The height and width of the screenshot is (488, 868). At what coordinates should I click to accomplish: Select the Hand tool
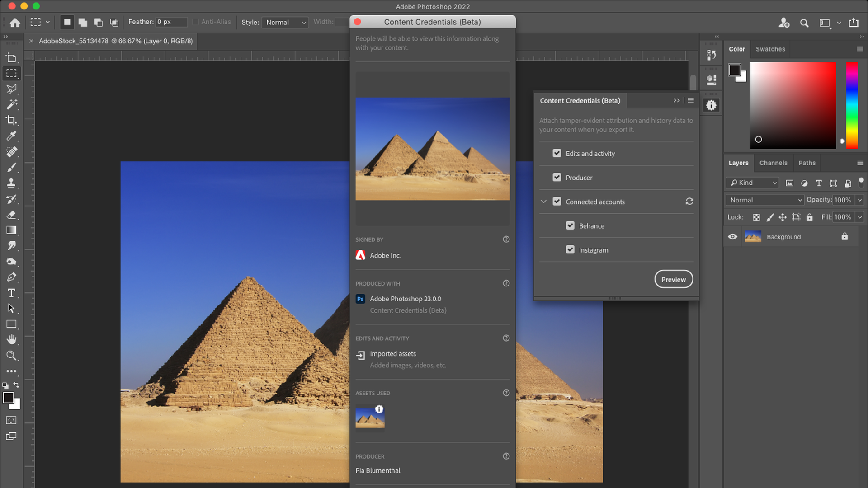tap(11, 339)
